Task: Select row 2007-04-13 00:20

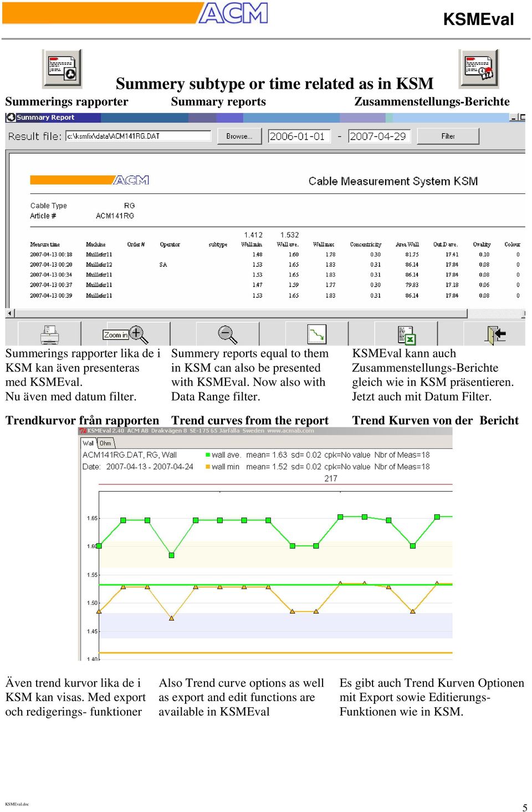Action: (275, 264)
